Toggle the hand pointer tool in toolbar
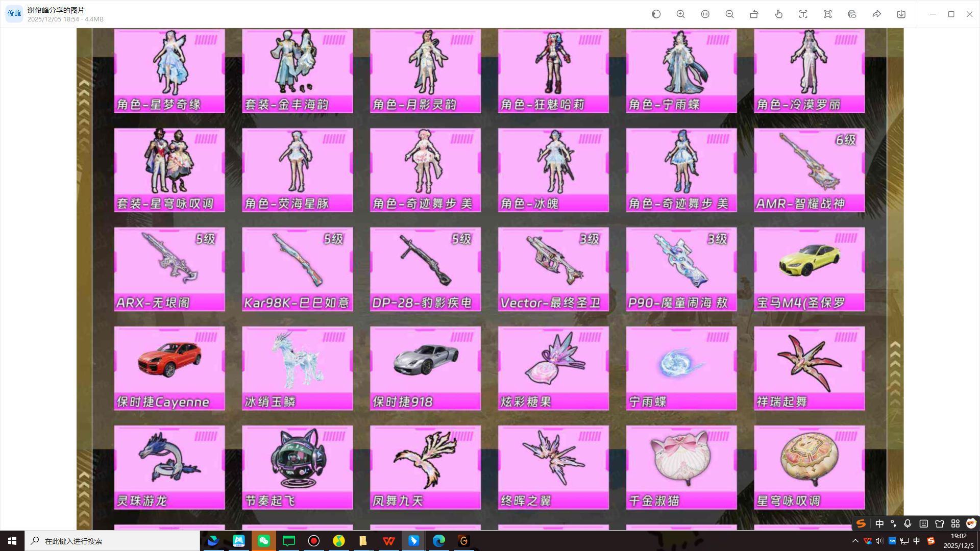The image size is (980, 551). pos(778,14)
